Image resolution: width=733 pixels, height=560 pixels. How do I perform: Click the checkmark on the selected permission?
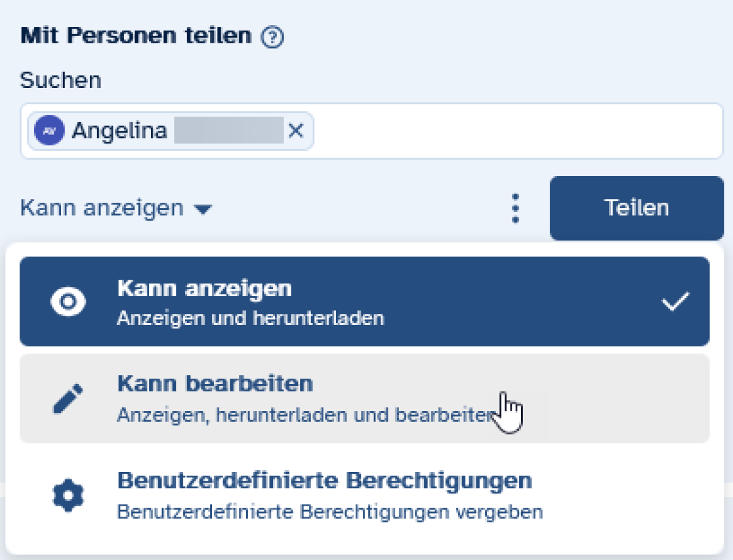pos(676,302)
